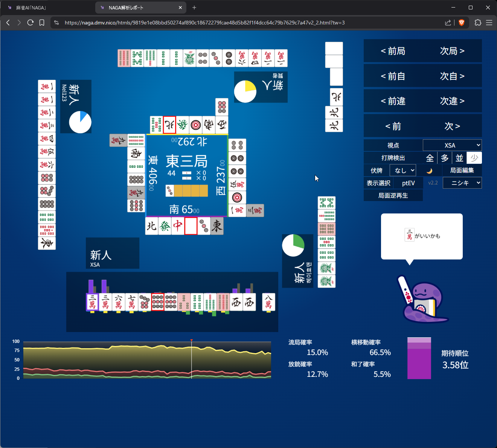Screen dimensions: 497x448
Task: Open the 視点 XSA viewpoint dropdown
Action: (452, 145)
